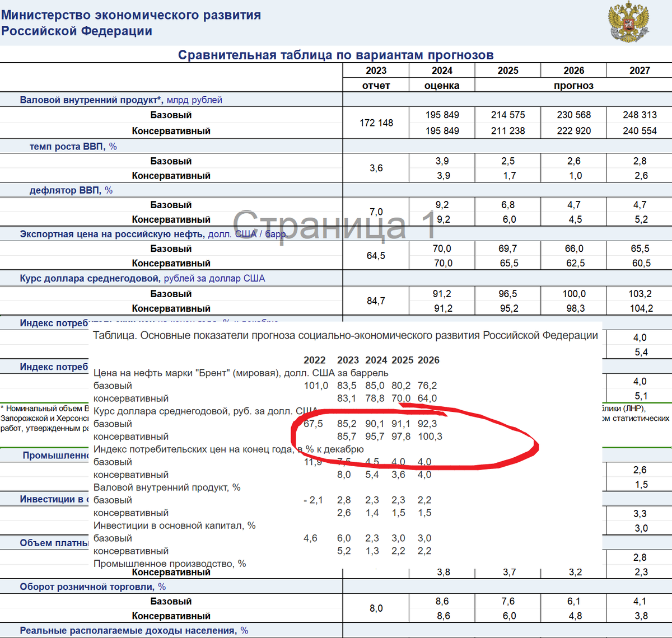This screenshot has width=672, height=638.
Task: Select row title 'Валовой внутренний продукт*, млрд рублей'
Action: tap(121, 100)
